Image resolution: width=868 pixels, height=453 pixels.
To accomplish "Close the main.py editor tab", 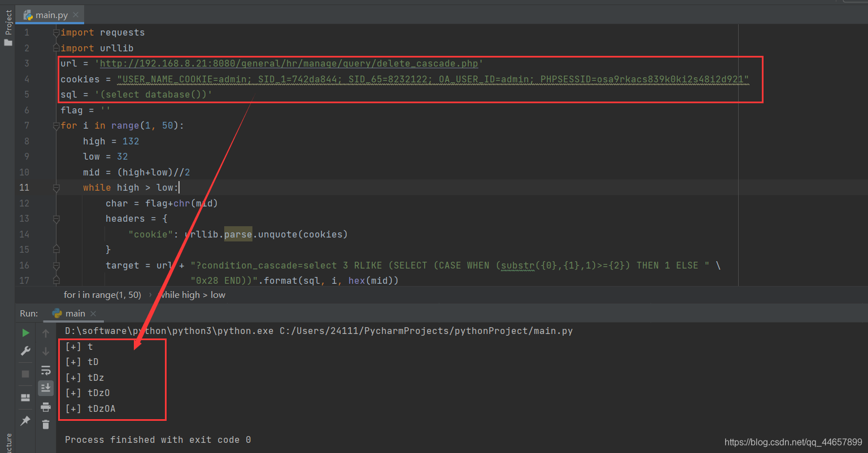I will click(76, 15).
